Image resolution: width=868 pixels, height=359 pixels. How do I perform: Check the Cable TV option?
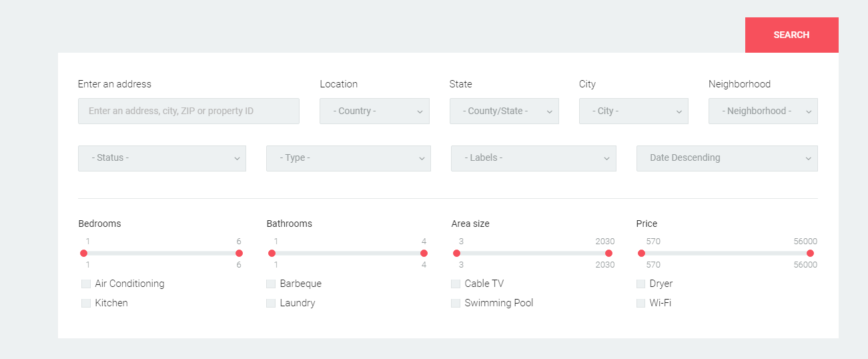click(x=456, y=284)
